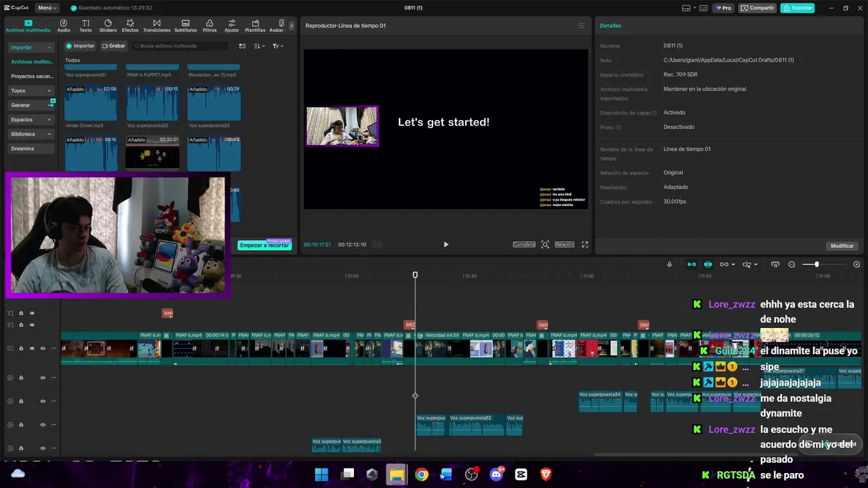
Task: Open the clip linking dropdown
Action: [x=728, y=264]
